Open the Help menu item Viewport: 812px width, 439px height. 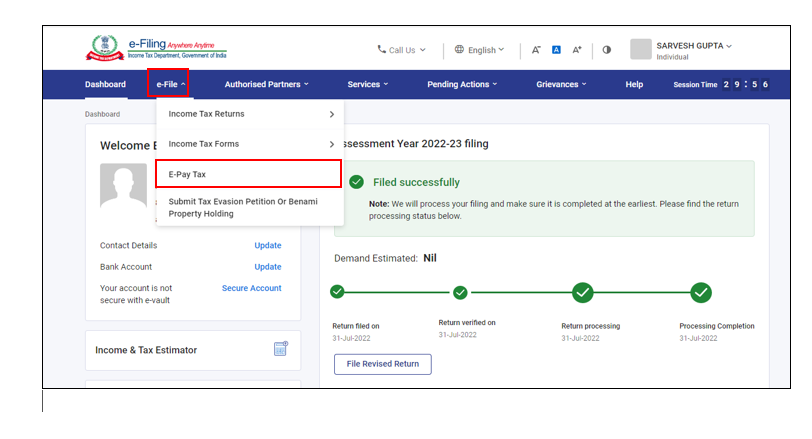coord(634,84)
